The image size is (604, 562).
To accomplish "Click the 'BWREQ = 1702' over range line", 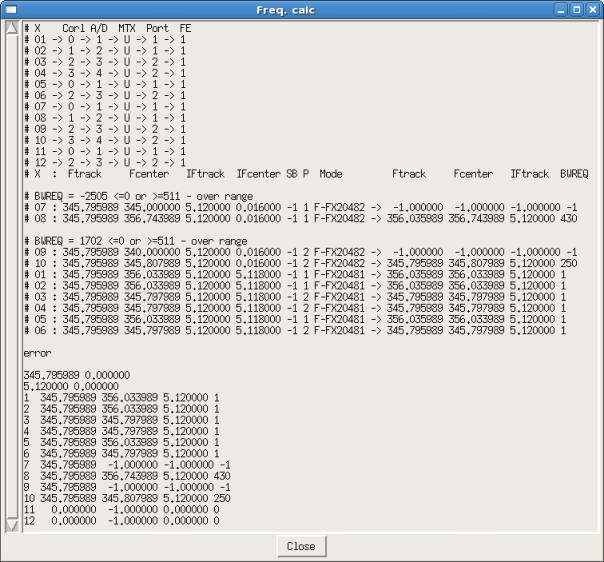I will pos(136,241).
